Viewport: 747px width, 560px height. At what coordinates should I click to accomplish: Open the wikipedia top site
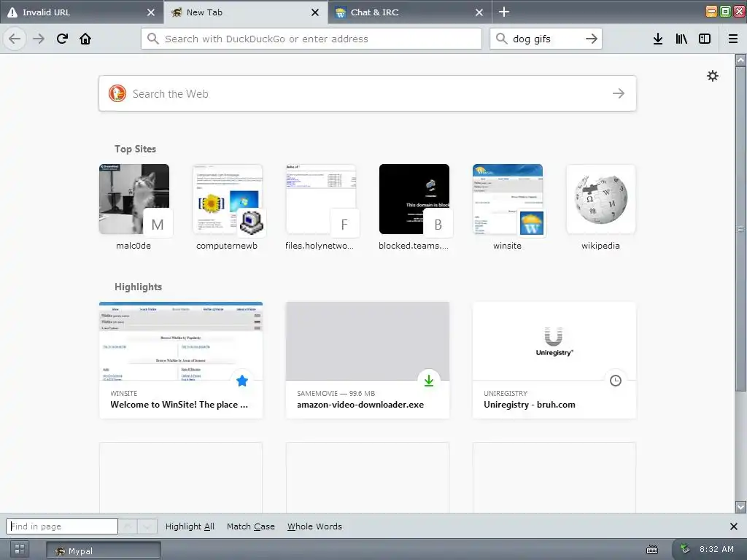tap(601, 206)
